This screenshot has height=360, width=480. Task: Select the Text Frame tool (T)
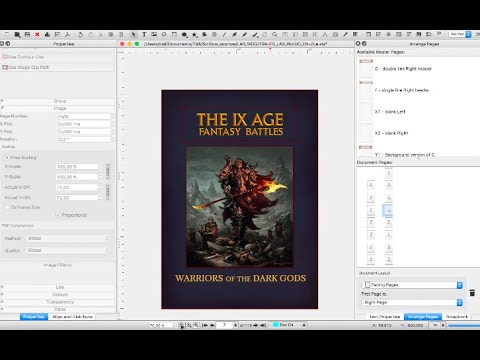tap(144, 34)
